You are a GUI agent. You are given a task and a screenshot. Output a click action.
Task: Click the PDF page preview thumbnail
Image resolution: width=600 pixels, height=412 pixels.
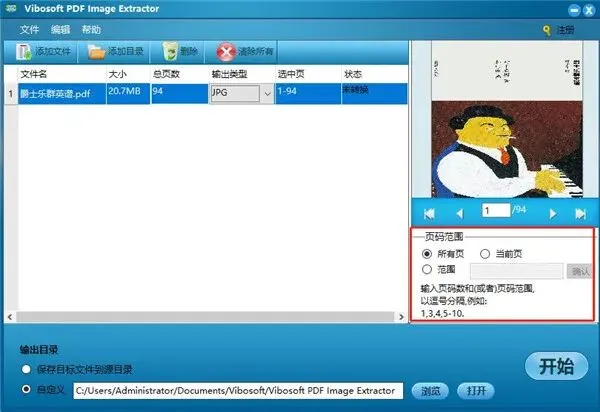[x=507, y=119]
